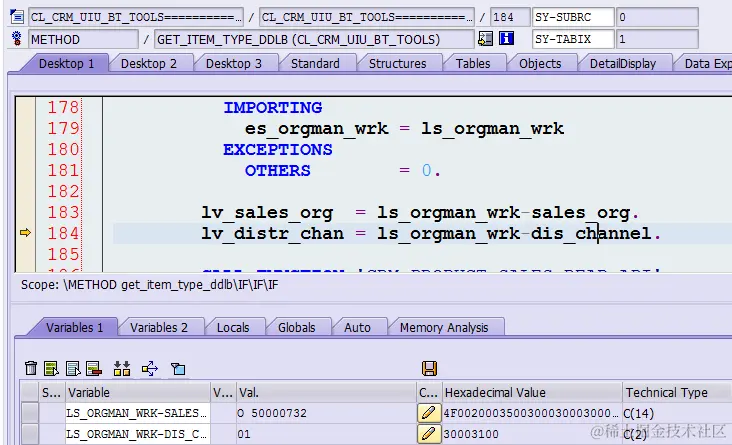Click the second CL_CRM_UIU_BT_TOOLS include field
732x445 pixels.
click(366, 17)
